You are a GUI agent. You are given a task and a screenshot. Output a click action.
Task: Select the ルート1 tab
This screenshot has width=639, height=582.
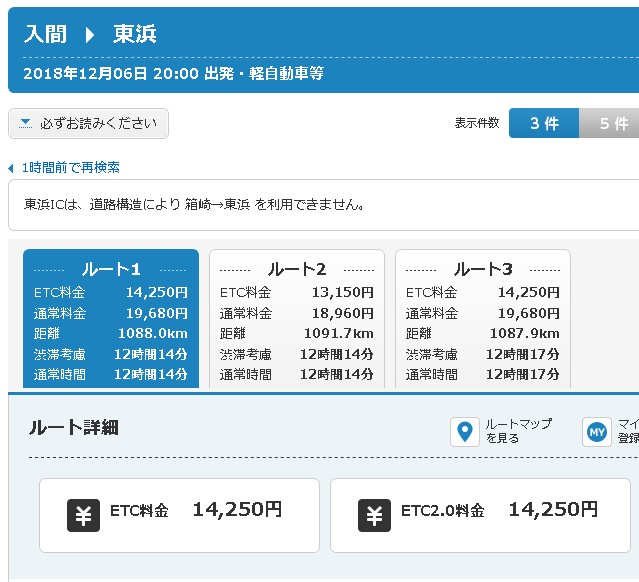110,320
